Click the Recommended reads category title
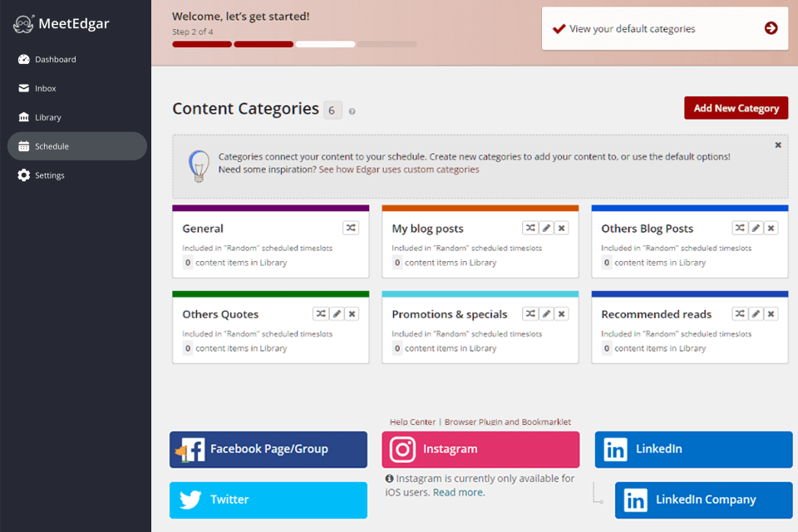798x532 pixels. click(x=656, y=314)
